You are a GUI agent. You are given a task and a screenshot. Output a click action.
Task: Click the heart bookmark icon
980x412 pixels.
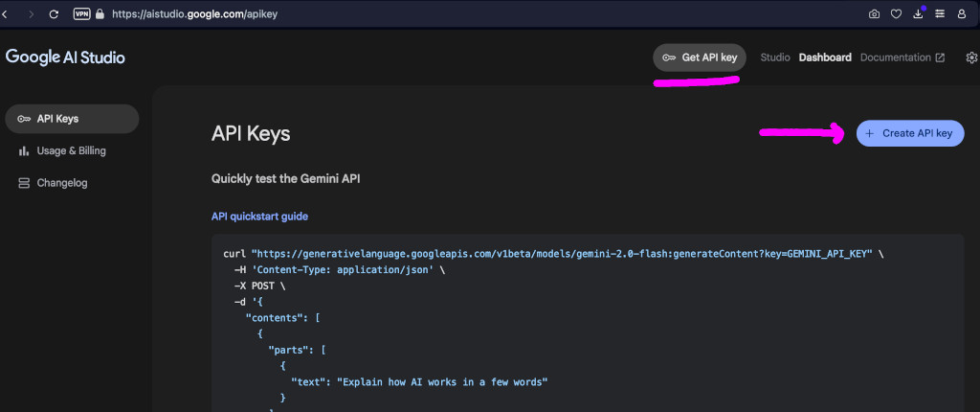click(x=896, y=13)
